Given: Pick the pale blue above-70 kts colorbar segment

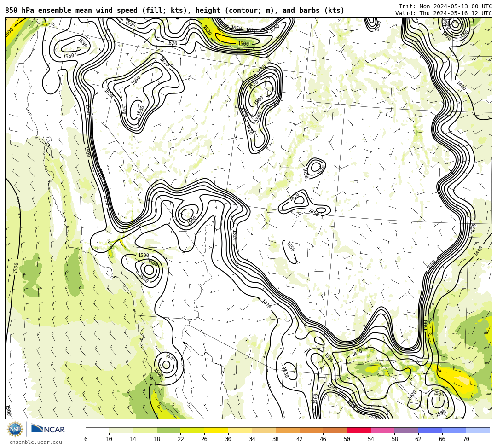Looking at the screenshot, I should tap(478, 430).
